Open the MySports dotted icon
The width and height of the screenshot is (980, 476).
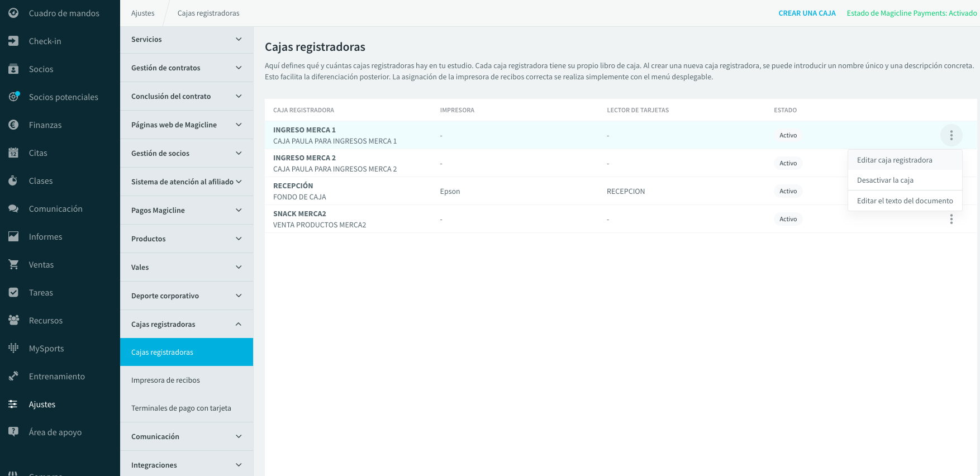click(x=13, y=348)
